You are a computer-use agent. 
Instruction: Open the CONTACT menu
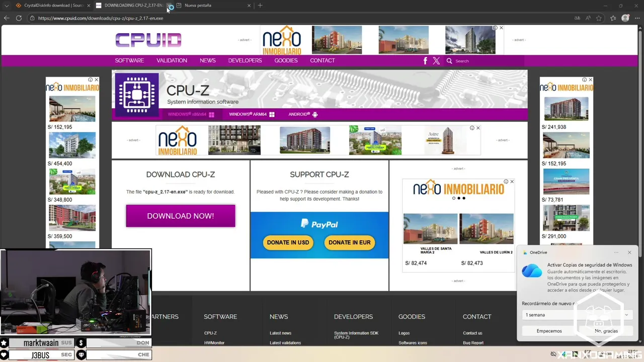(x=323, y=60)
